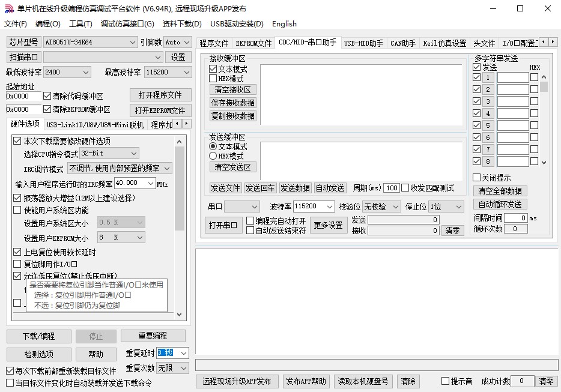Click the STC-ISP app icon in title bar
This screenshot has height=392, width=561.
coord(9,8)
